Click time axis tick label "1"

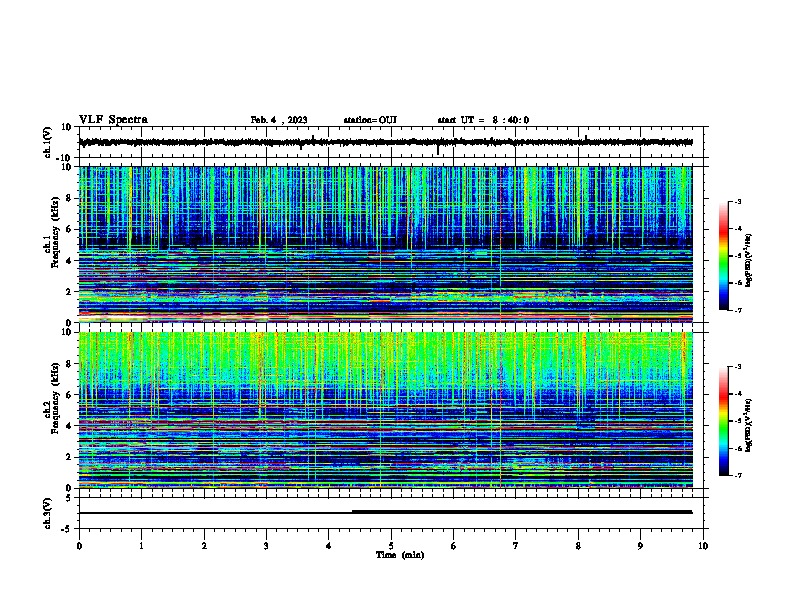point(141,546)
